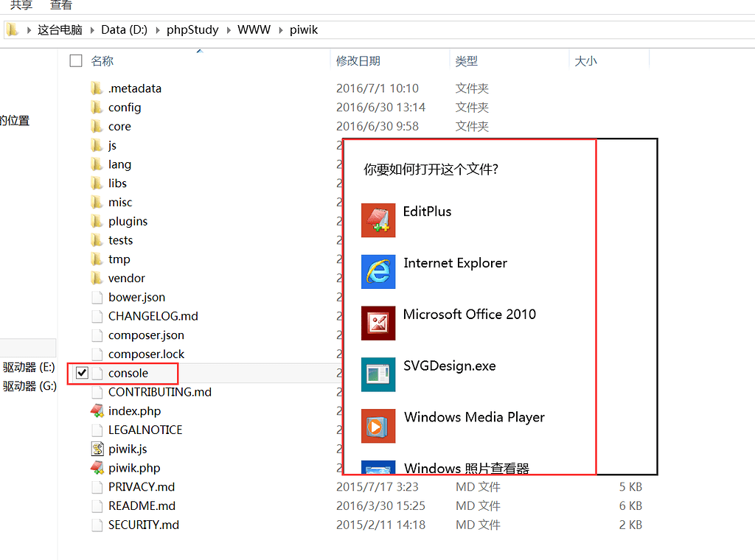Image resolution: width=755 pixels, height=560 pixels.
Task: Uncheck the console file checkbox
Action: (x=81, y=373)
